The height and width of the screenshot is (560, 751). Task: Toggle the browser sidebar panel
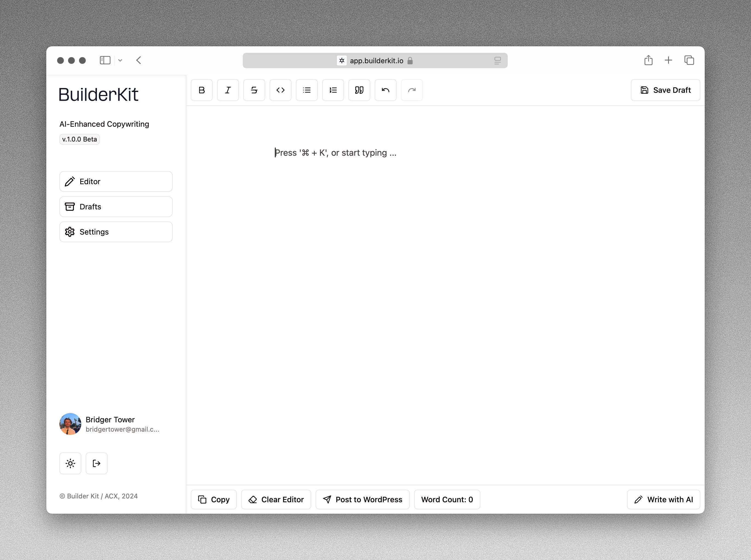105,60
